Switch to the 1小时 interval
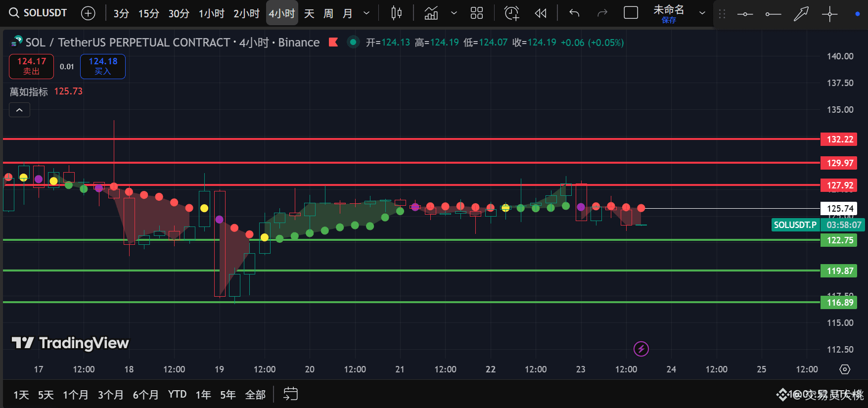 (x=211, y=13)
